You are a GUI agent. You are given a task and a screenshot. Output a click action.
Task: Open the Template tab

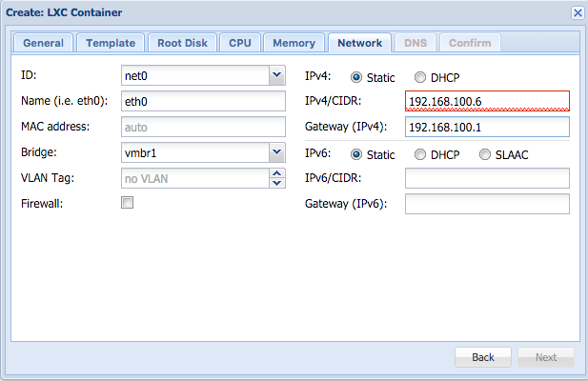(111, 43)
